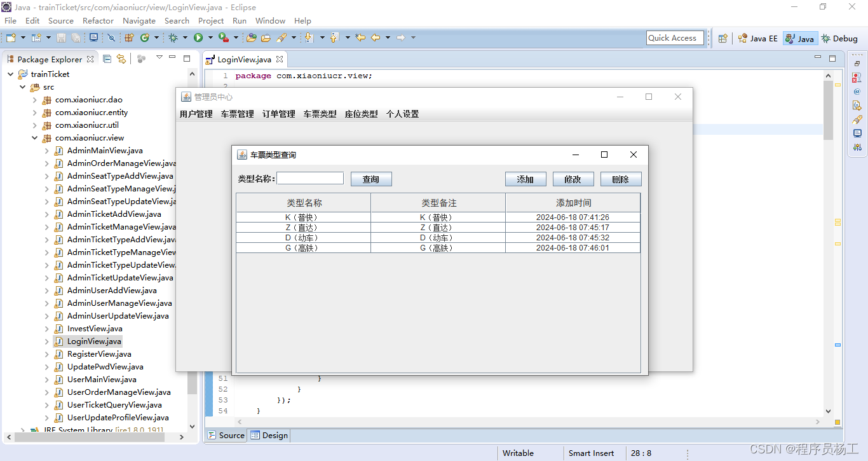Open the 车票管理 menu
The image size is (868, 461).
click(x=237, y=114)
